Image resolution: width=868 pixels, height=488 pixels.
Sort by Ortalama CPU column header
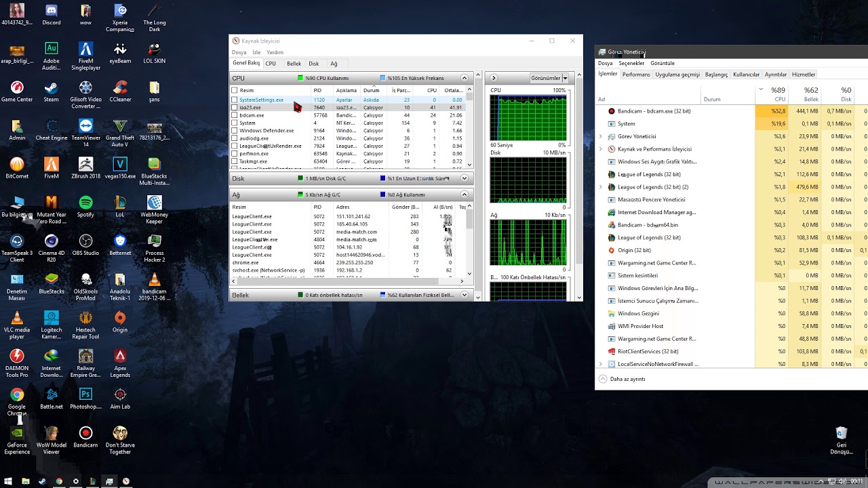click(453, 90)
